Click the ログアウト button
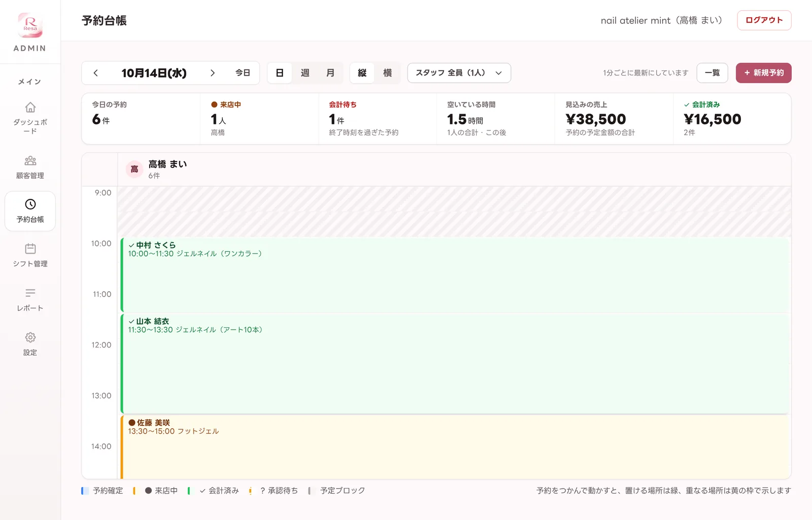Screen dimensions: 812x520 tap(764, 20)
